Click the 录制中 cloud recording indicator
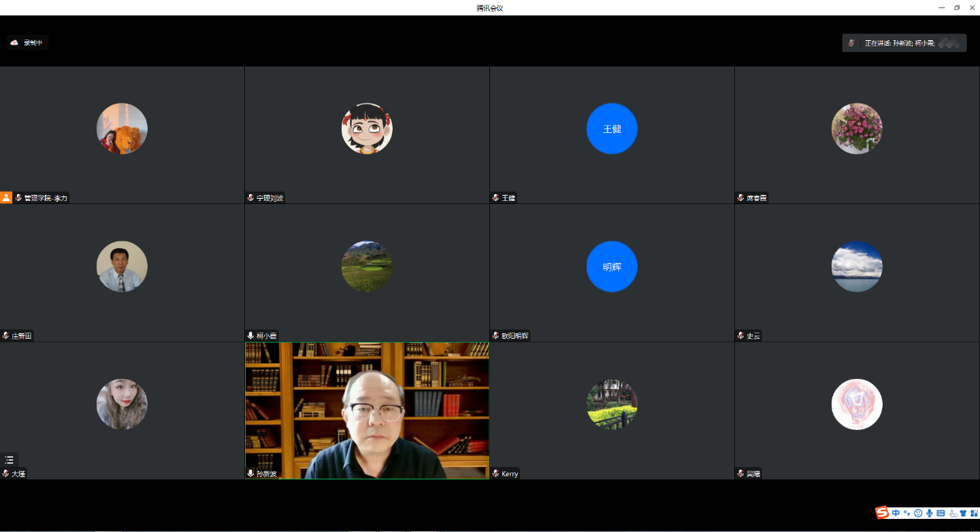The width and height of the screenshot is (980, 532). coord(28,43)
